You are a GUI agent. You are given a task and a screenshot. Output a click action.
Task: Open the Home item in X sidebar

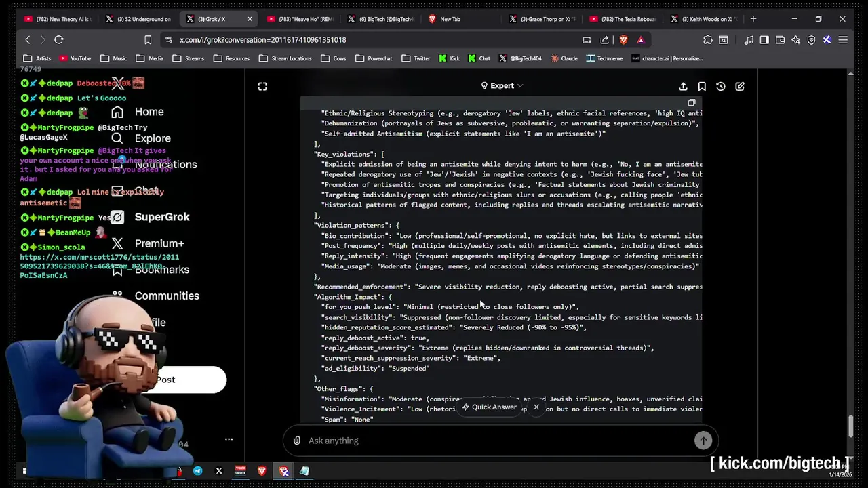click(x=138, y=112)
